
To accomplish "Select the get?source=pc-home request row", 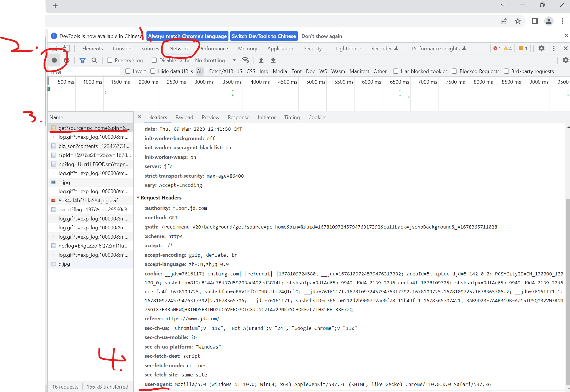I will 91,128.
